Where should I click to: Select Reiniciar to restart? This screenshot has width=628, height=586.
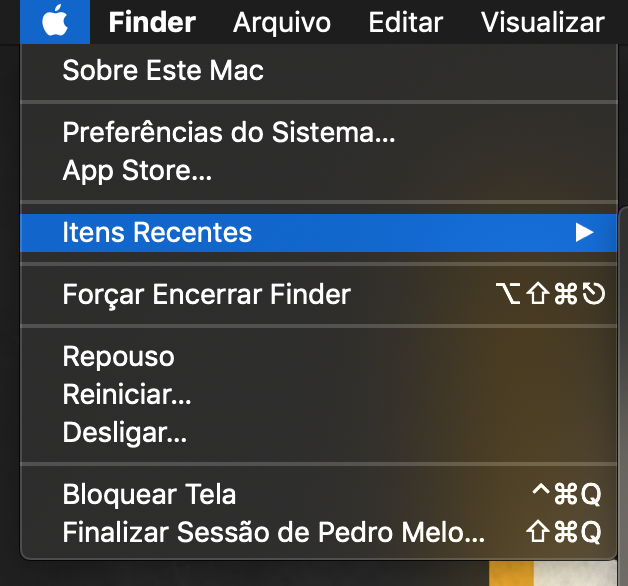126,395
